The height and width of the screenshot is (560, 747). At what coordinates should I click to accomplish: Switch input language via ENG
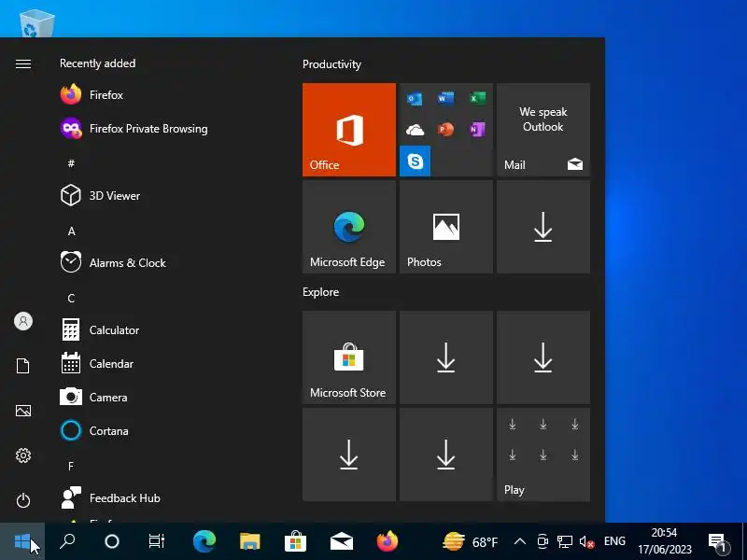tap(614, 541)
